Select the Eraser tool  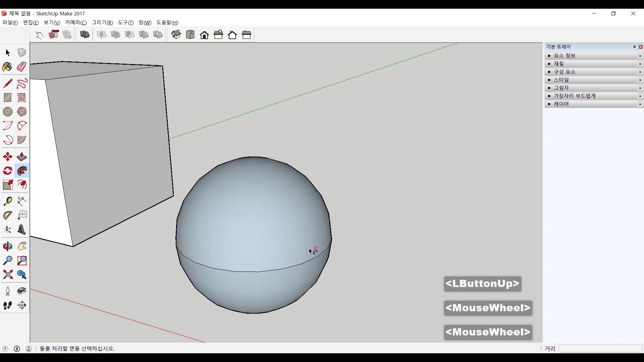click(22, 67)
